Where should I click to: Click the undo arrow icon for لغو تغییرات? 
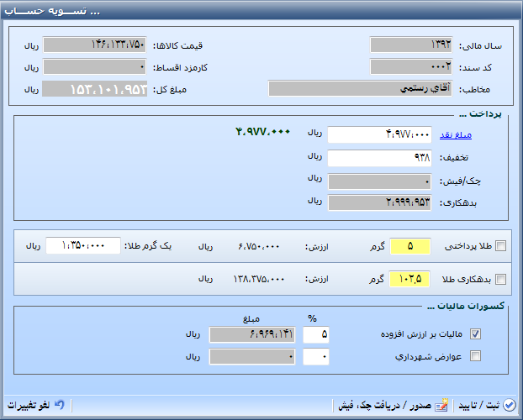pos(59,405)
